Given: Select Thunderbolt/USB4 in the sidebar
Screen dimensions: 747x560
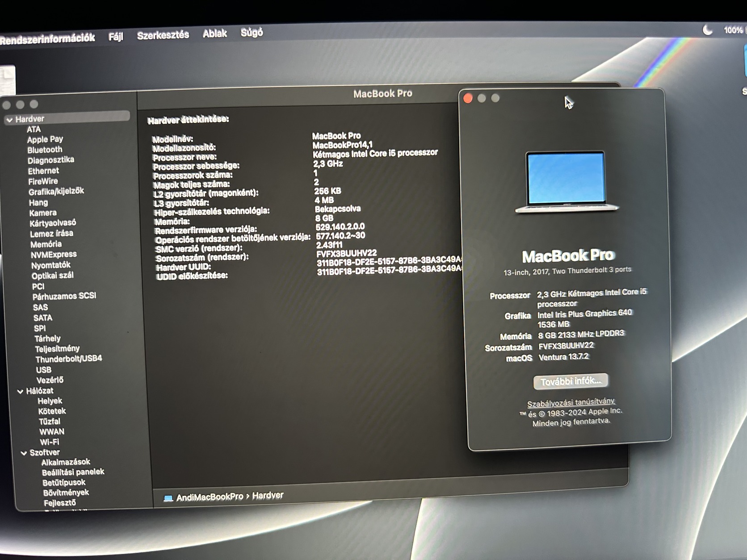Looking at the screenshot, I should [x=69, y=359].
